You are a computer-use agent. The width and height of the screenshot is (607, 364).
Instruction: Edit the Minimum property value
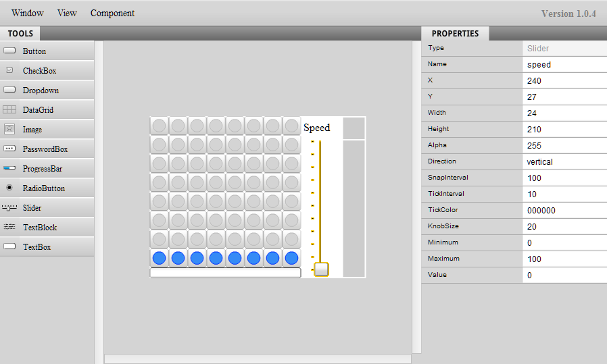point(565,243)
